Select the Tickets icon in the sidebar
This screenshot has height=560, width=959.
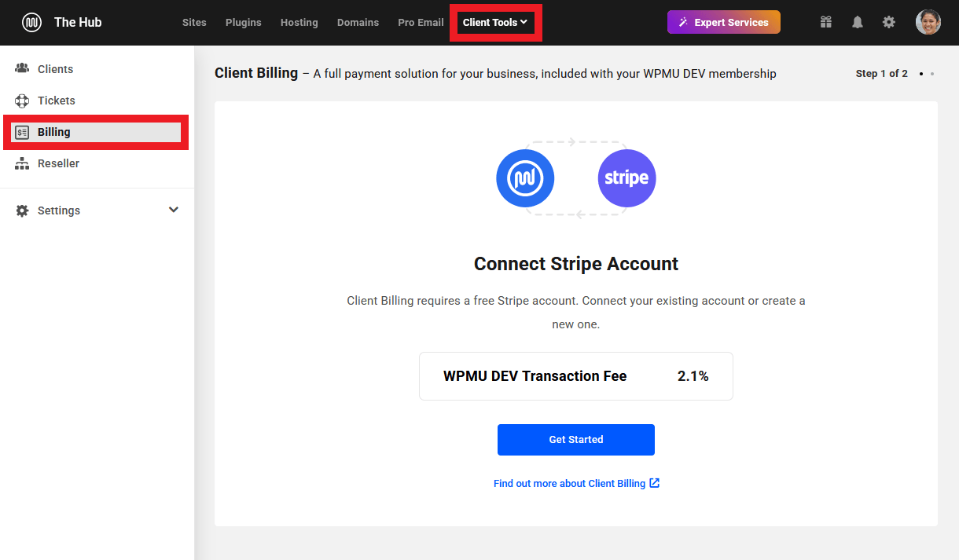pyautogui.click(x=24, y=100)
